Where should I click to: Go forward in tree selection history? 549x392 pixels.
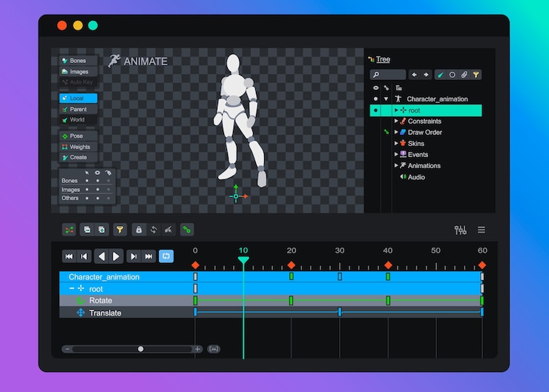(426, 75)
